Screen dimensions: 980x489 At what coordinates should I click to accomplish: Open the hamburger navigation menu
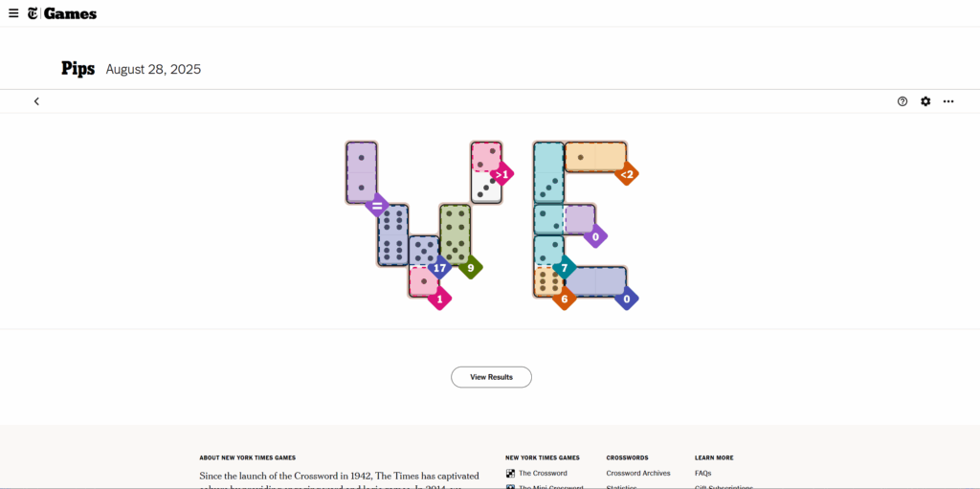(x=13, y=13)
